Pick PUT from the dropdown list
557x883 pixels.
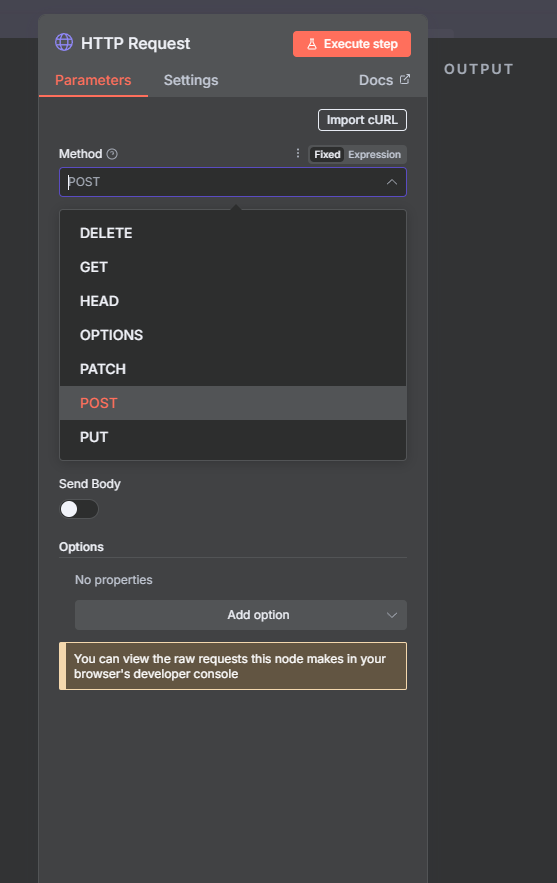(x=233, y=437)
